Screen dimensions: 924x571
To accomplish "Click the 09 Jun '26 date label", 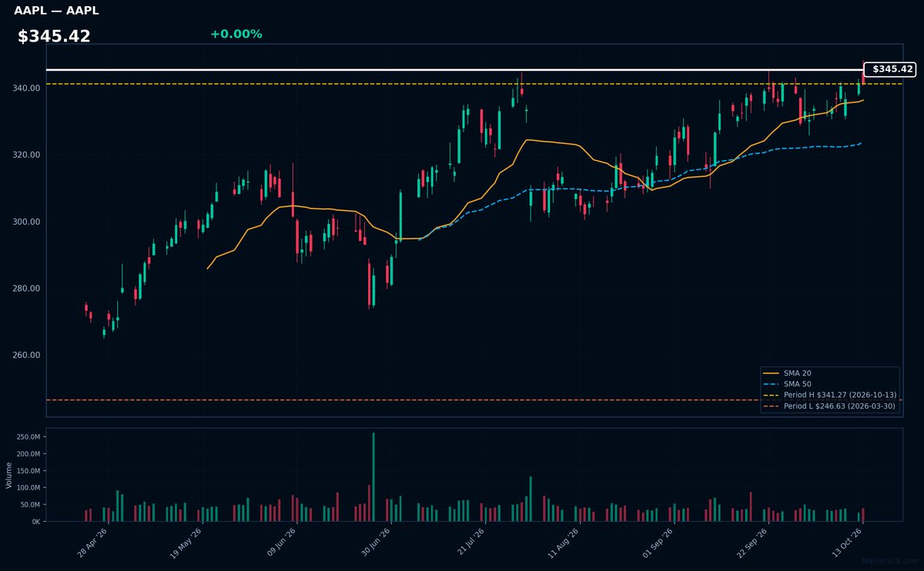I will coord(280,542).
